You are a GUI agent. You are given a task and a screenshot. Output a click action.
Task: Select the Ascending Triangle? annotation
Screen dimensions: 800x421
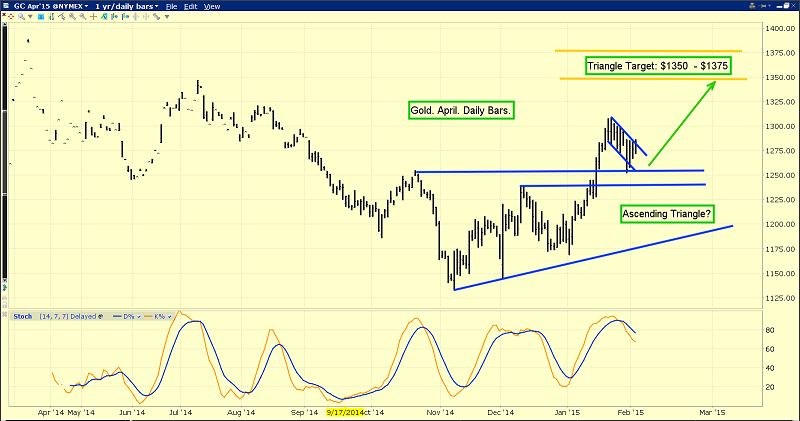pyautogui.click(x=667, y=214)
